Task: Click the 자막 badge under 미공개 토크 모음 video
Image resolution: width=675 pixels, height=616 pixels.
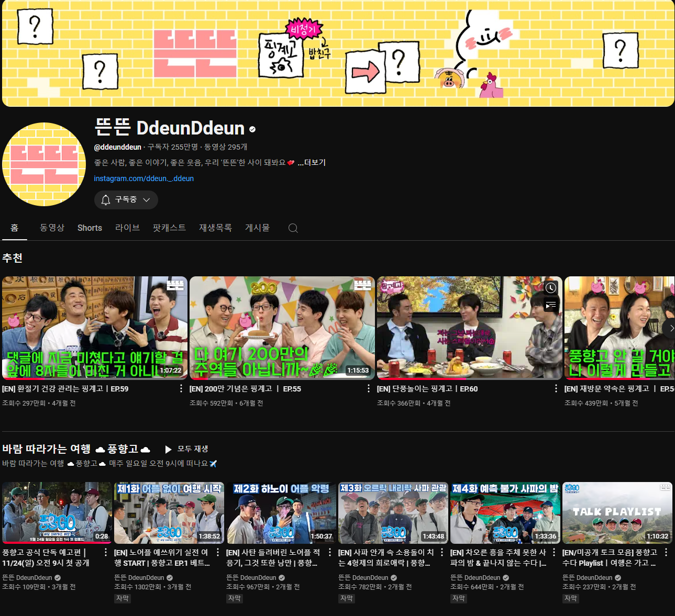Action: tap(571, 598)
